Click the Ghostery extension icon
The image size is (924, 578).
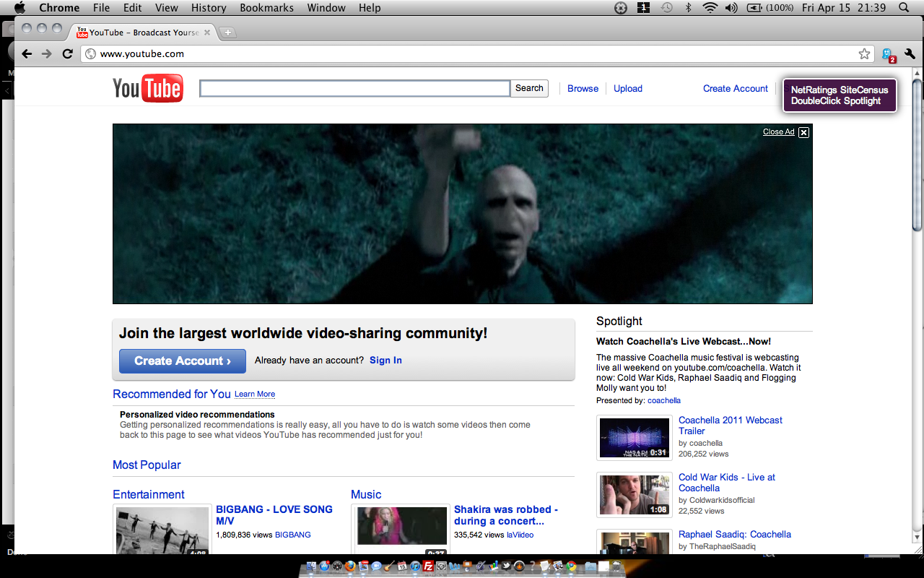coord(888,54)
